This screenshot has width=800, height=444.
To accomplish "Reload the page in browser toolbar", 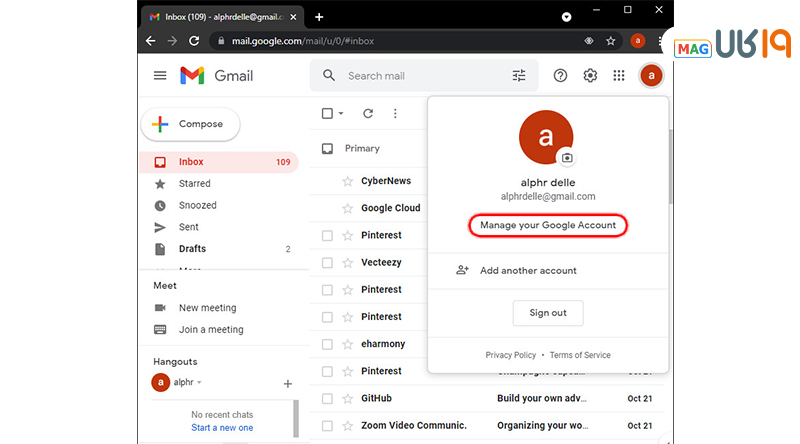I will 194,41.
